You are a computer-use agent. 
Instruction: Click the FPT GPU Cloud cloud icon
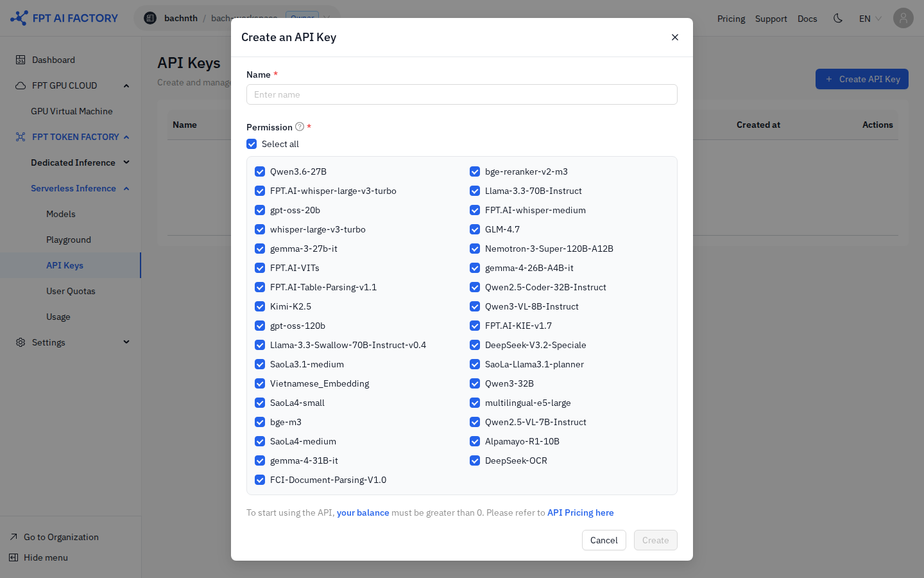pyautogui.click(x=21, y=85)
